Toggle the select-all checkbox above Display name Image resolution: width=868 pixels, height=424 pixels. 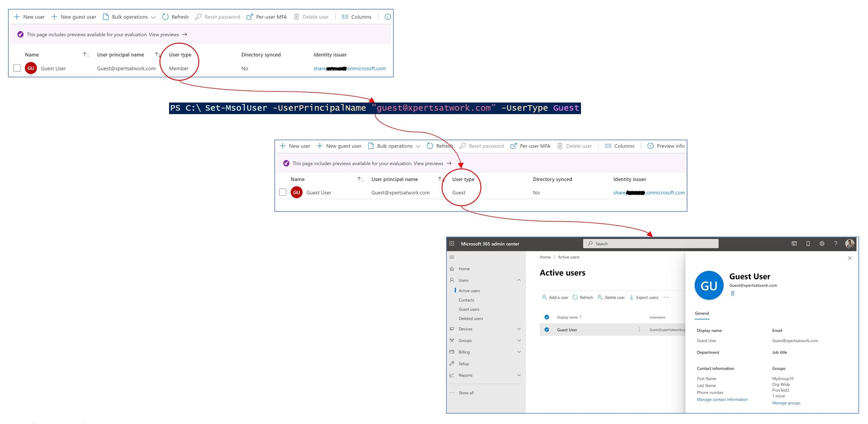546,317
